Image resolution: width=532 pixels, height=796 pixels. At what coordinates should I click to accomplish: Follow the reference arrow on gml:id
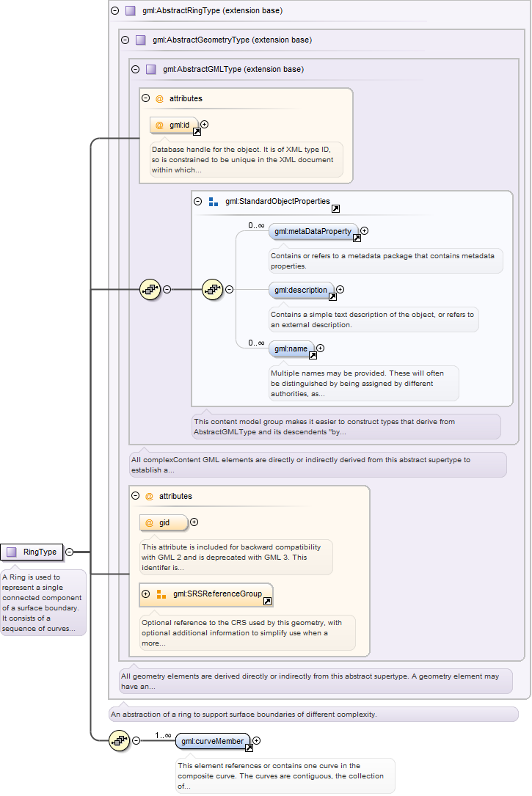(x=197, y=131)
